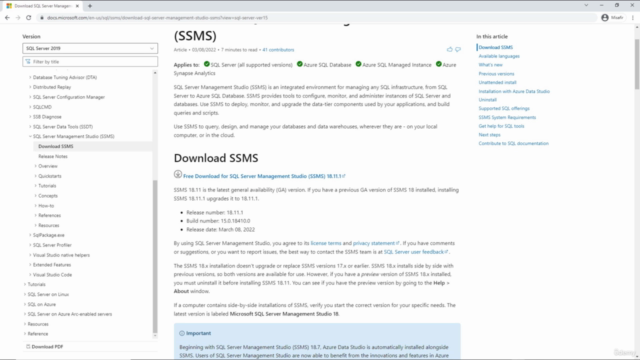This screenshot has height=360, width=640.
Task: Click the page vertical scrollbar thumb
Action: pos(637,64)
